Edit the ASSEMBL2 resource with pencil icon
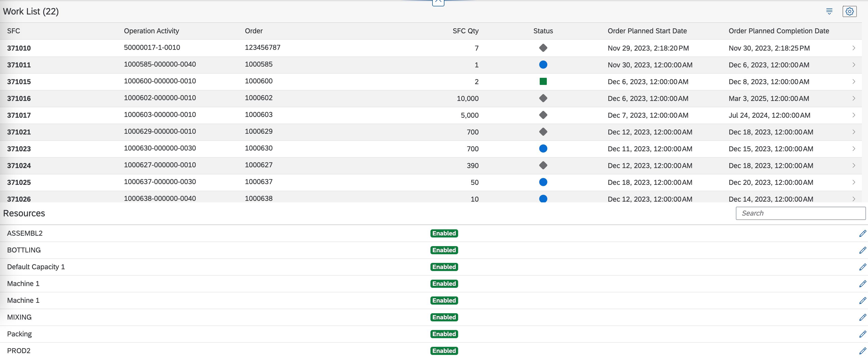 [x=862, y=233]
